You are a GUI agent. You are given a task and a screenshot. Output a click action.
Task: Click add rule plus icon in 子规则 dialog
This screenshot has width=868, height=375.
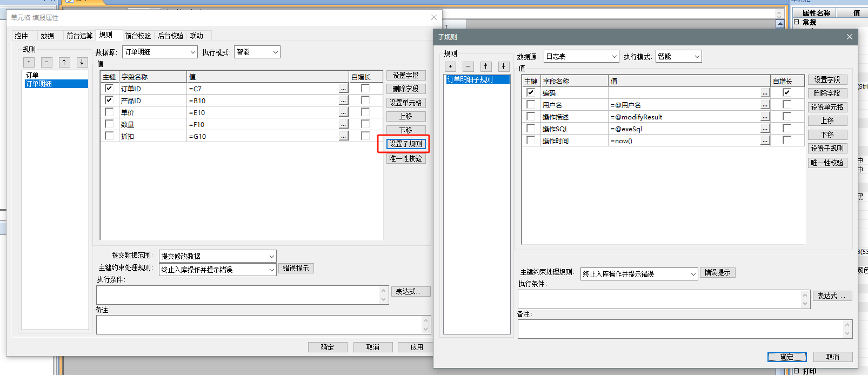point(451,66)
